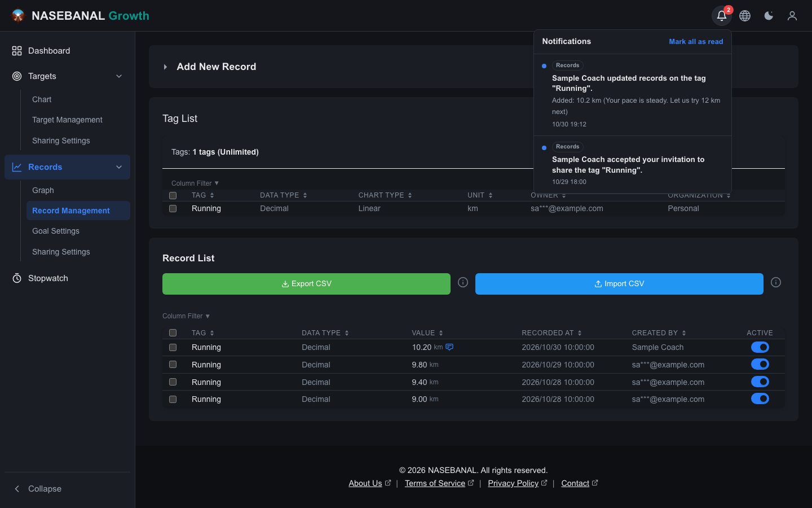The image size is (812, 508).
Task: Collapse the Targets menu chevron
Action: (x=119, y=76)
